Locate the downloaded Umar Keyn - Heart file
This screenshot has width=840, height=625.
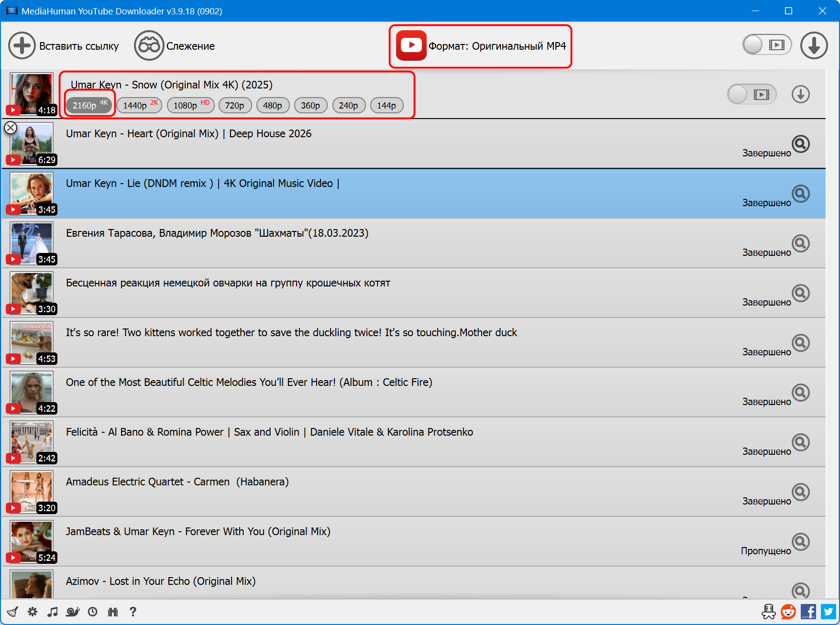pos(800,144)
